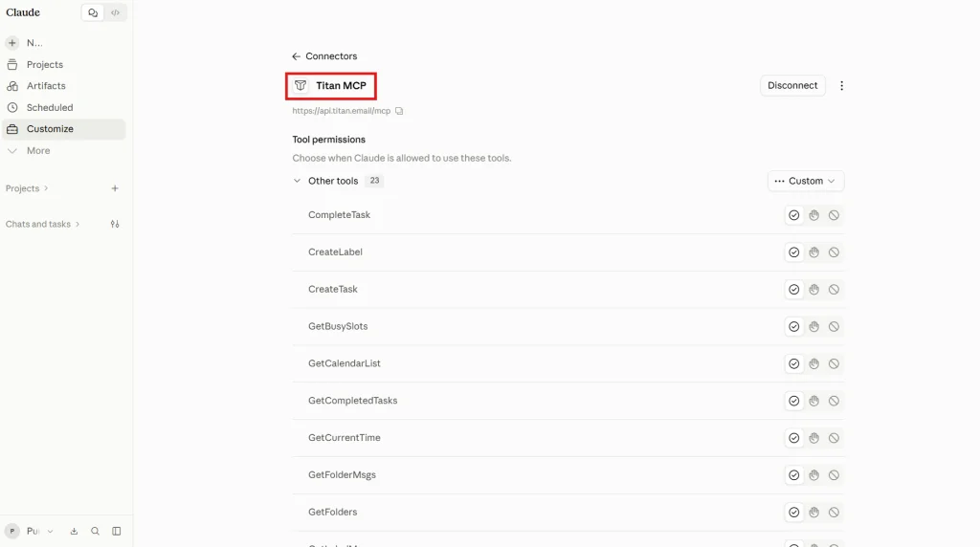980x547 pixels.
Task: Set GetBusySlots to needs approval
Action: [813, 327]
